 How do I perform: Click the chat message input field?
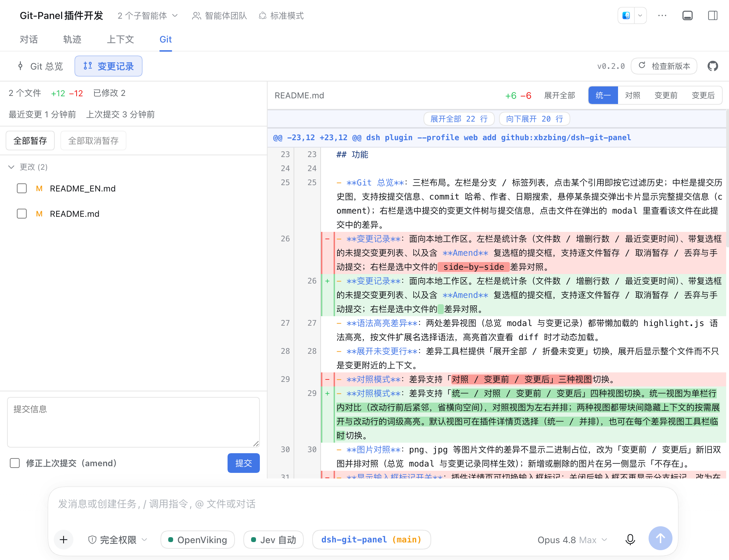[363, 504]
